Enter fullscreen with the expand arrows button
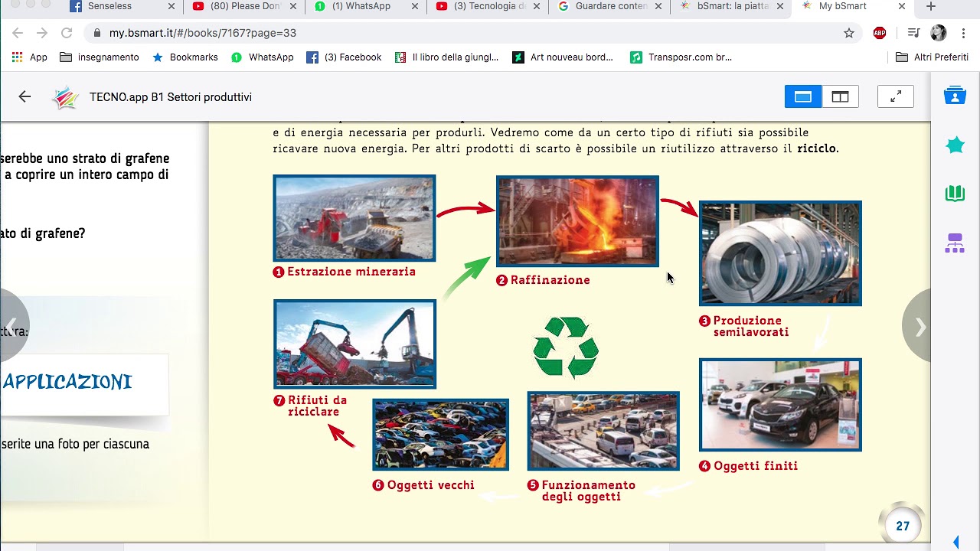 pyautogui.click(x=895, y=96)
